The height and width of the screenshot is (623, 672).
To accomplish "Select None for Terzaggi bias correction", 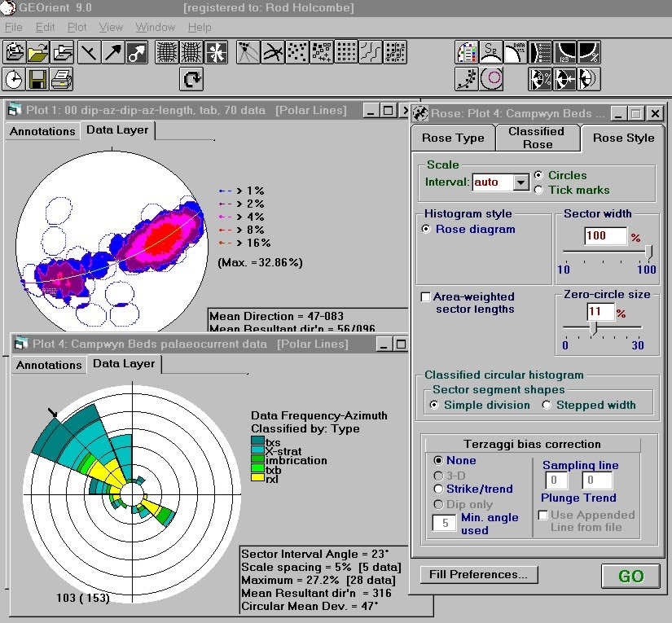I will coord(438,460).
